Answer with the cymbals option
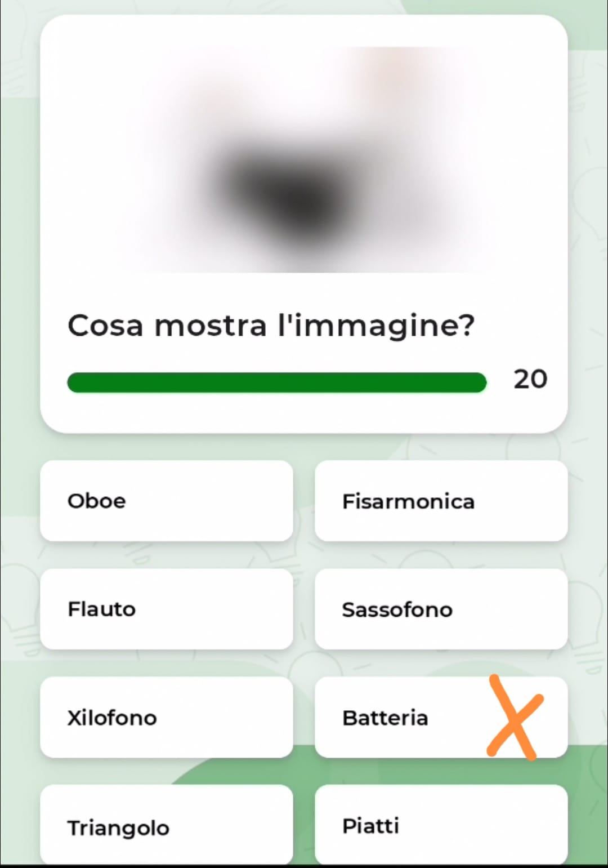Image resolution: width=608 pixels, height=868 pixels. [x=441, y=824]
